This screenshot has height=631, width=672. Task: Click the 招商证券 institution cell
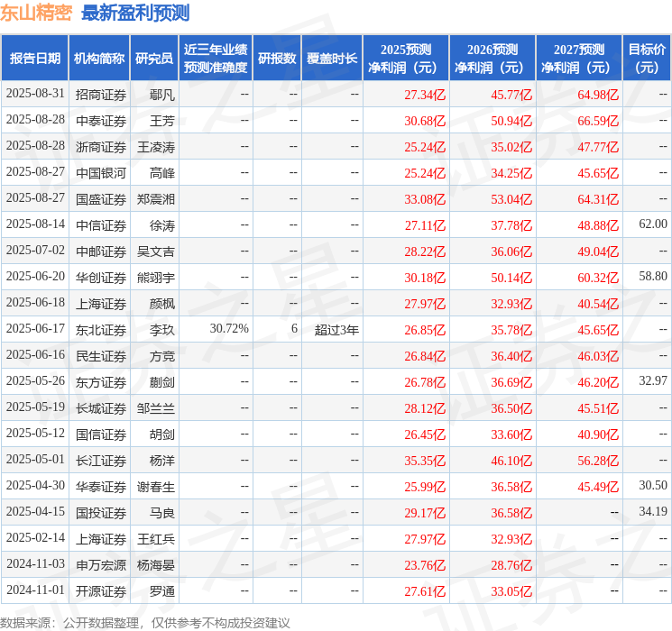101,95
